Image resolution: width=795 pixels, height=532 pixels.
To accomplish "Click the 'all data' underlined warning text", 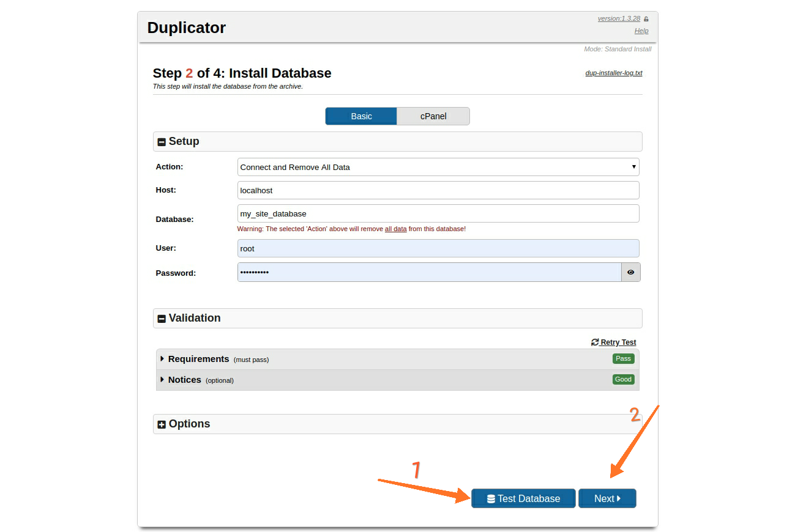I will tap(395, 229).
